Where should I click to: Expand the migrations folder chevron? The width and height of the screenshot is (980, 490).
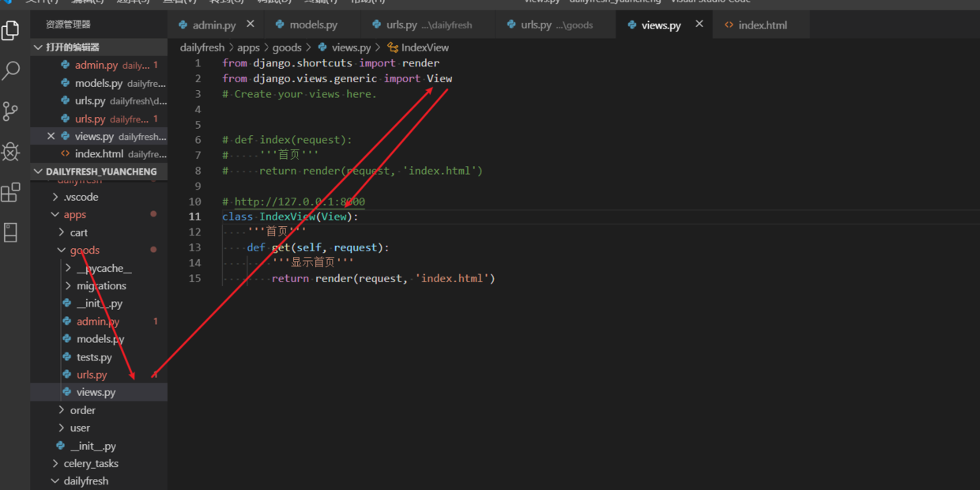click(x=68, y=285)
